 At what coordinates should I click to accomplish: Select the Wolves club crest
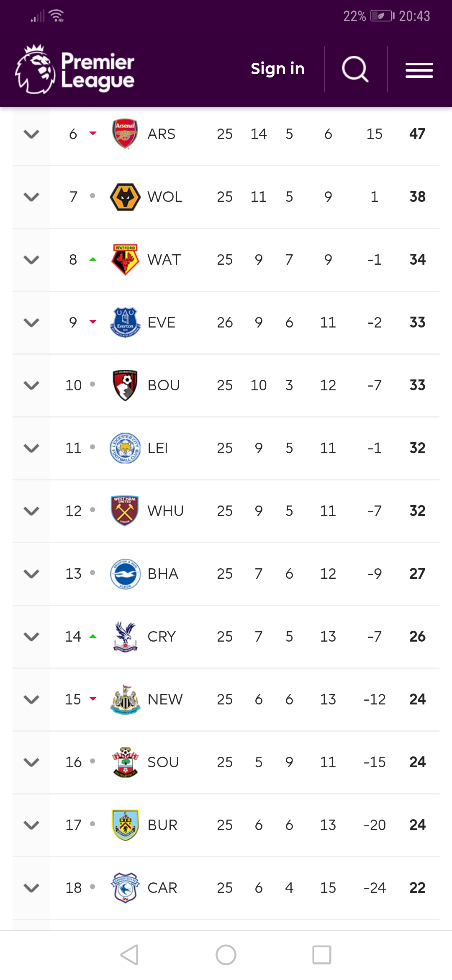tap(125, 196)
